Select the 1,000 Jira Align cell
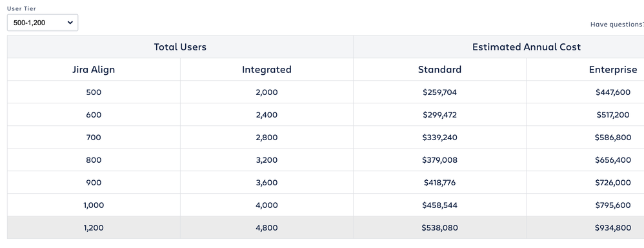The image size is (644, 248). [x=94, y=205]
